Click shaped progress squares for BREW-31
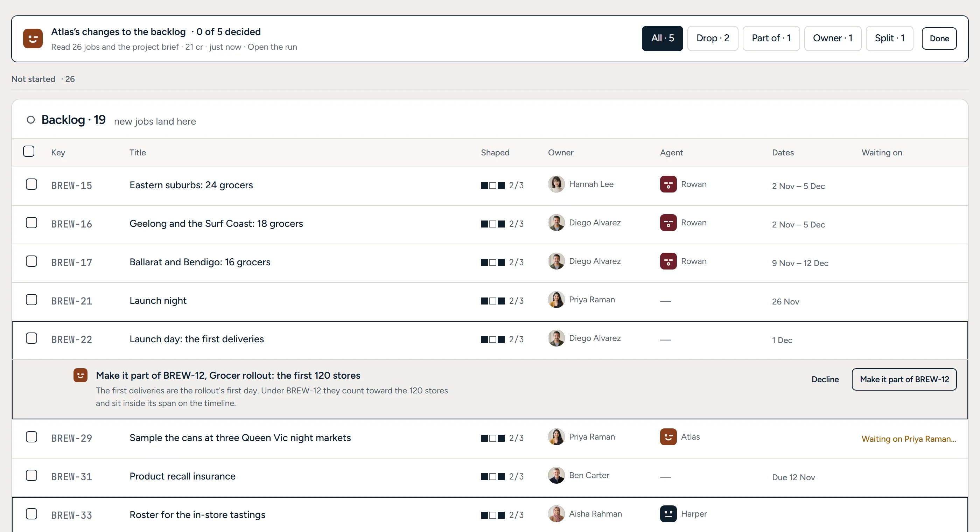Screen dimensions: 980x532 point(493,477)
